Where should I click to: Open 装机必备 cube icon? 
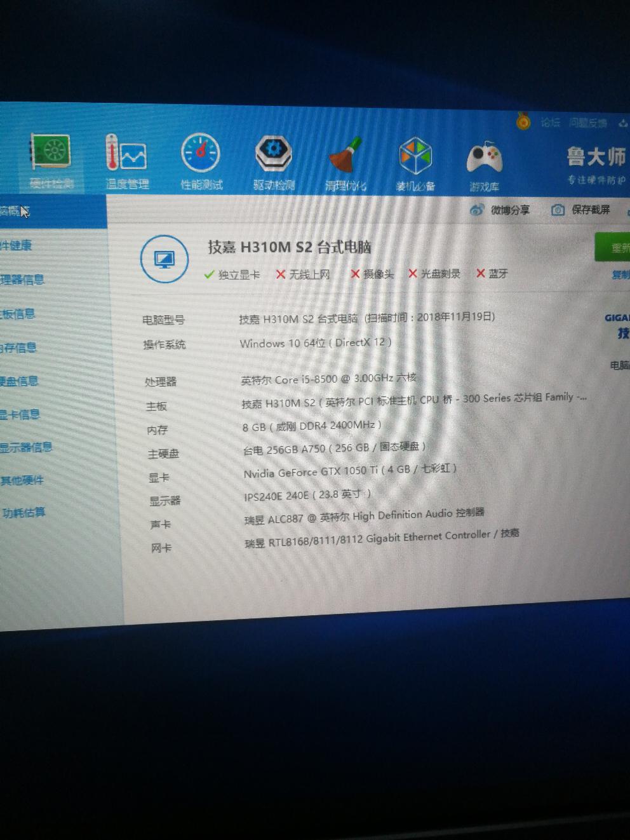point(415,156)
